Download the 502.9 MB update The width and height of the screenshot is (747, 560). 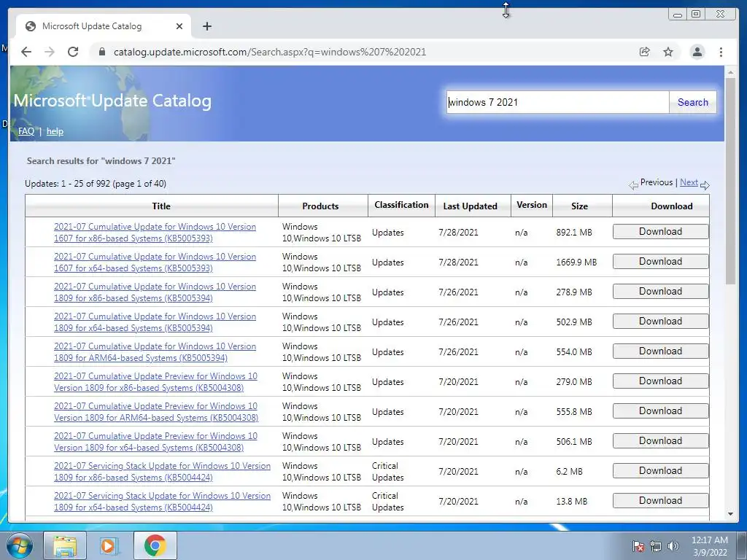coord(660,322)
